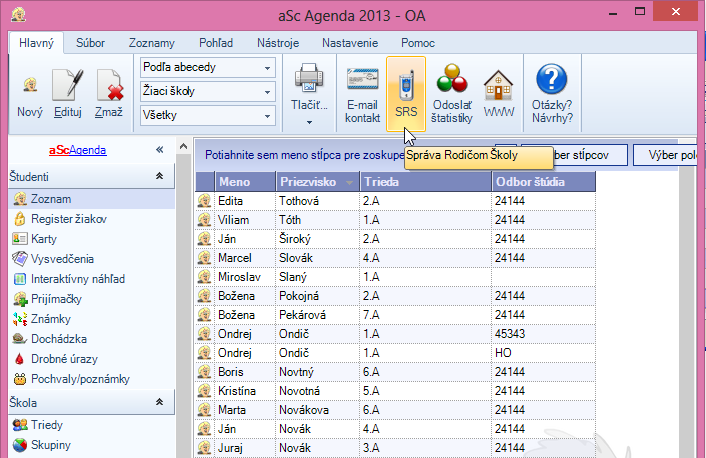The image size is (706, 458).
Task: Click the Výber stĺpcov button
Action: (590, 155)
